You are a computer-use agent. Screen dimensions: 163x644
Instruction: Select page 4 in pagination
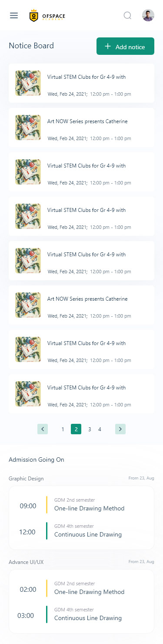(100, 429)
